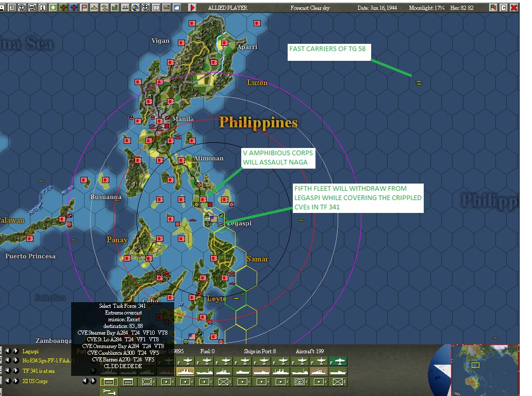Click the green star toolbar icon

53,7
